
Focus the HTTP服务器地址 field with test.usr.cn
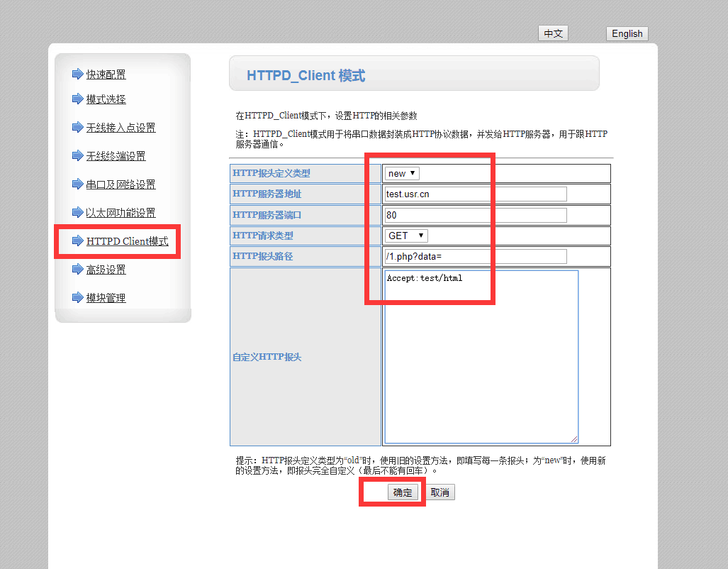(x=475, y=194)
